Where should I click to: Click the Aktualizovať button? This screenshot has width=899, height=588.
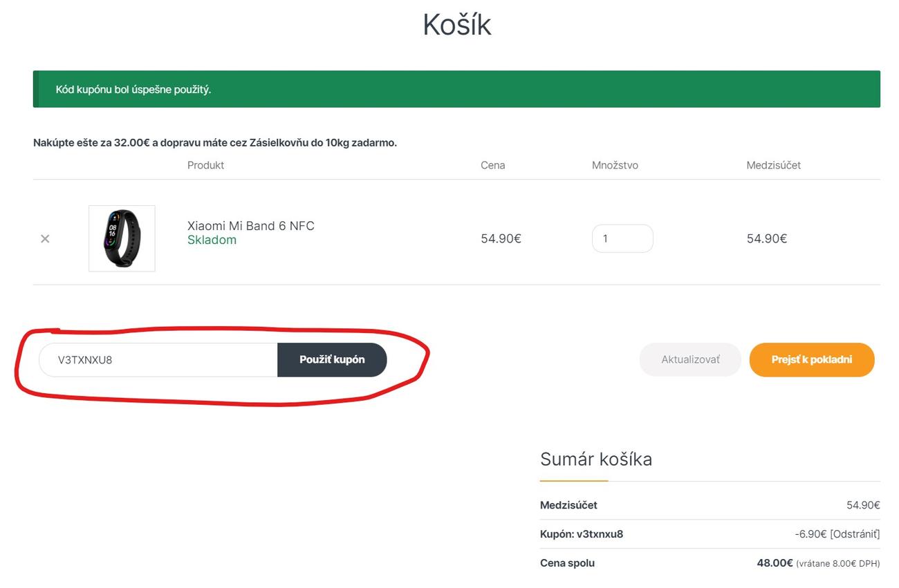(x=689, y=360)
